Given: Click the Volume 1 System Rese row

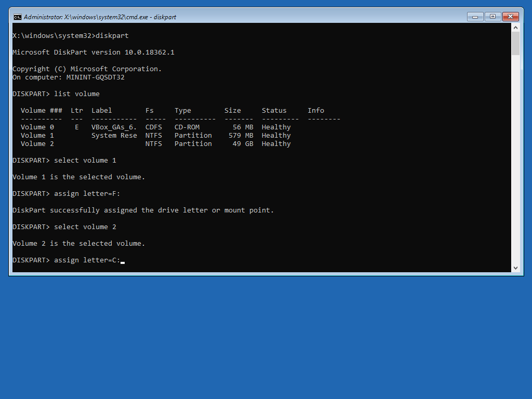Looking at the screenshot, I should pyautogui.click(x=155, y=136).
